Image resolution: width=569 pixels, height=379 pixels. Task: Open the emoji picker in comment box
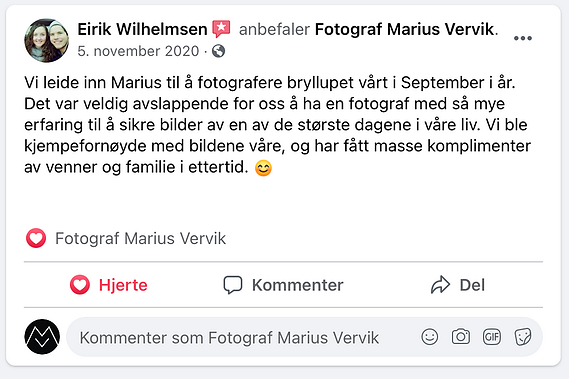[x=430, y=337]
